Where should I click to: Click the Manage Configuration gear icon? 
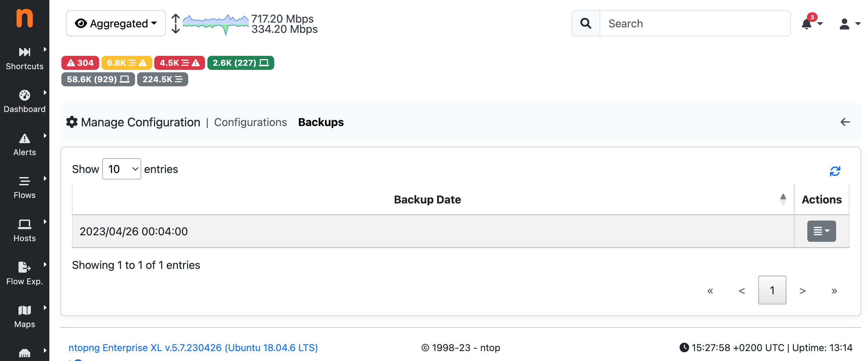pos(72,122)
